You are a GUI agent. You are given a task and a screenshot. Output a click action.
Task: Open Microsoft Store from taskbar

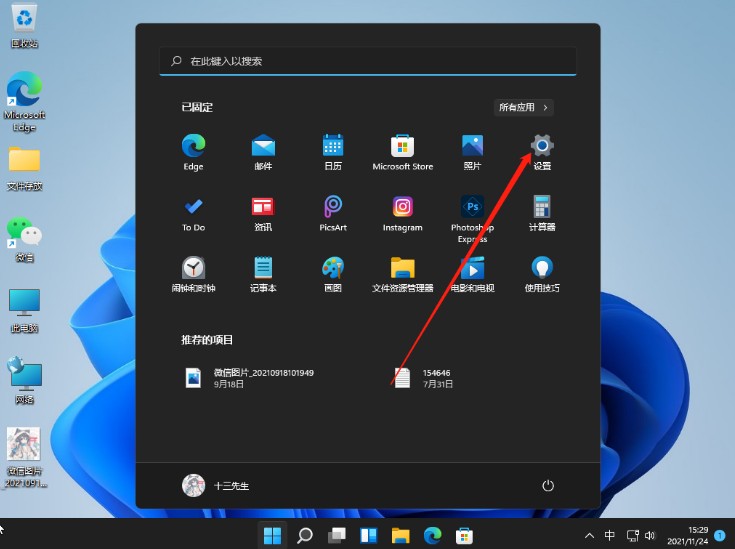[x=464, y=535]
